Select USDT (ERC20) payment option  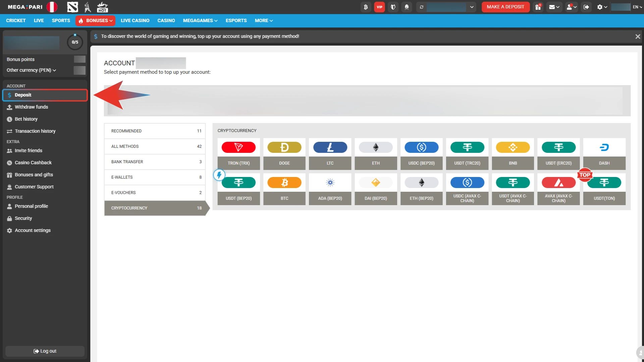(x=558, y=154)
